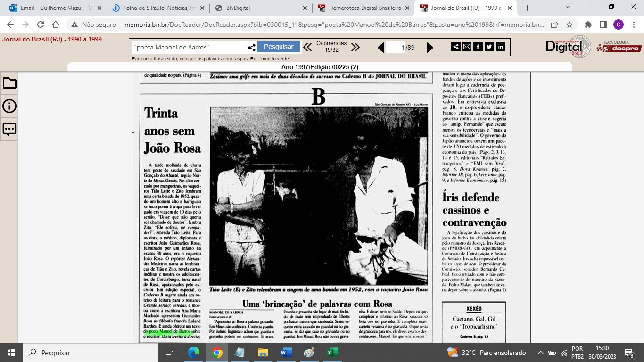644x362 pixels.
Task: Toggle Chrome side panel icon
Action: tap(603, 25)
